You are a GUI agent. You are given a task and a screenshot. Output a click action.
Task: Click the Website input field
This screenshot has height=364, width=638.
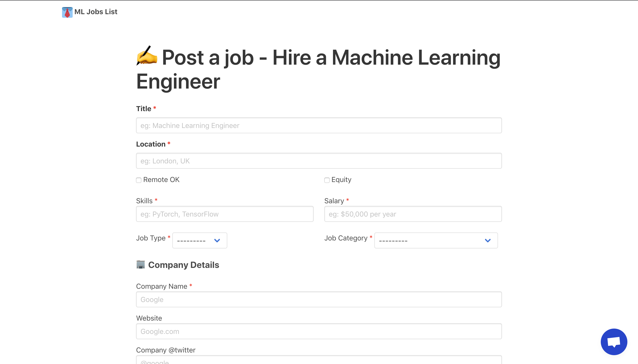318,331
